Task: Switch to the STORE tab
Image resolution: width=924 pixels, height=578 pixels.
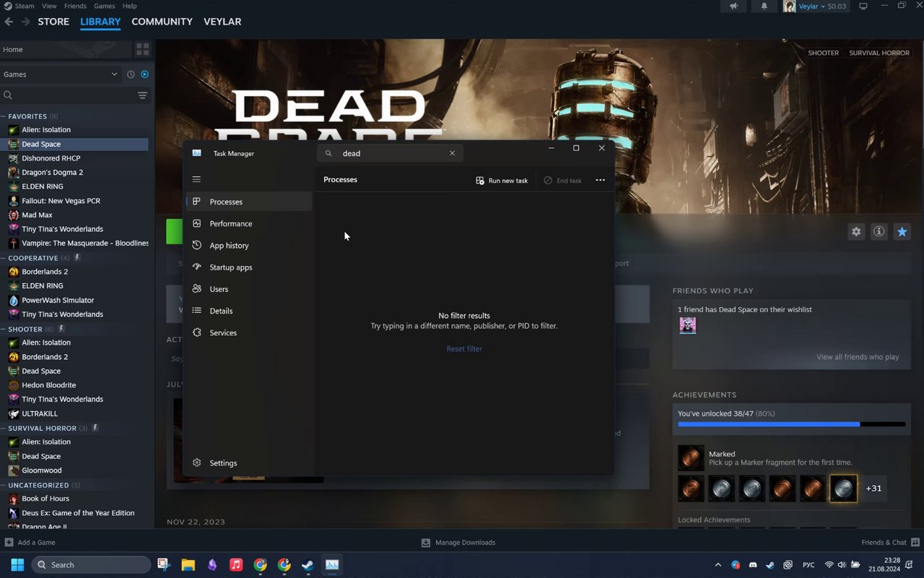Action: coord(53,22)
